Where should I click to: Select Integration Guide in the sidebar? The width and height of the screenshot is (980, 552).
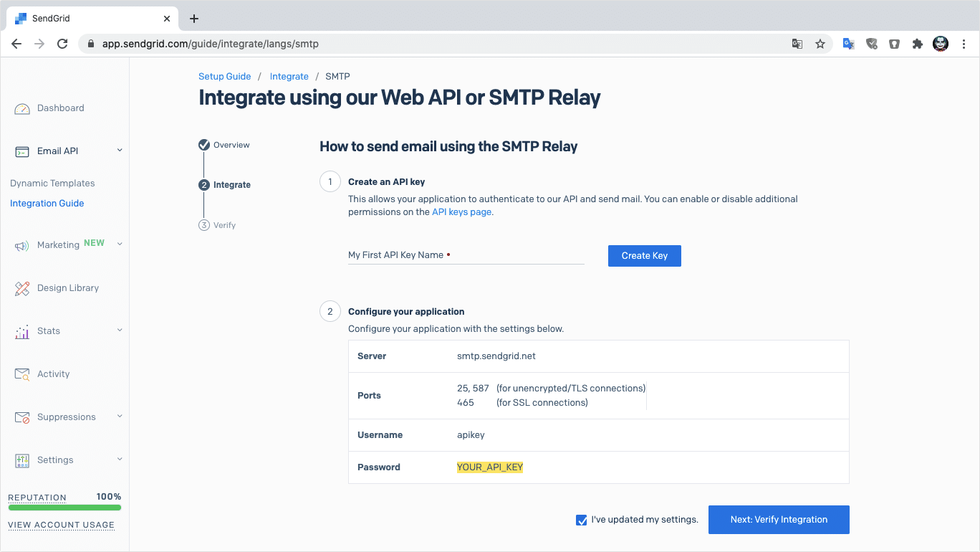[x=47, y=204]
